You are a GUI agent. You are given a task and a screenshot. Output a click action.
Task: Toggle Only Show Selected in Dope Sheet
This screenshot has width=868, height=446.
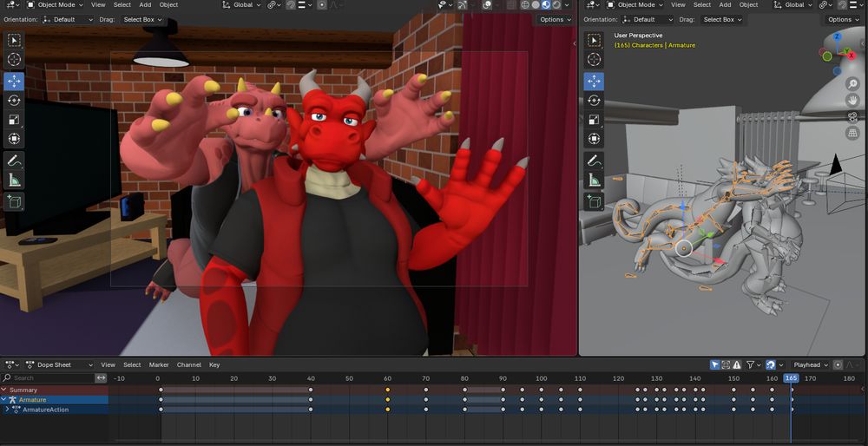pos(714,365)
